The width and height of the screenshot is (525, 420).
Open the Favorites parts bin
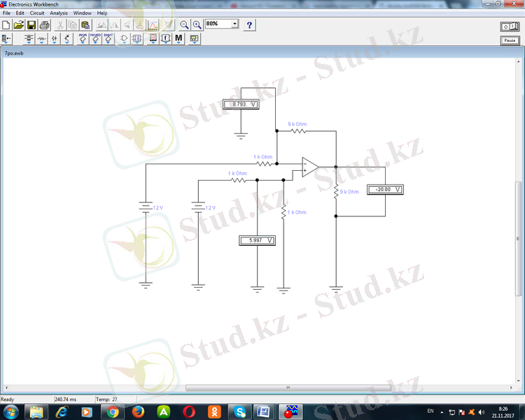[x=6, y=39]
